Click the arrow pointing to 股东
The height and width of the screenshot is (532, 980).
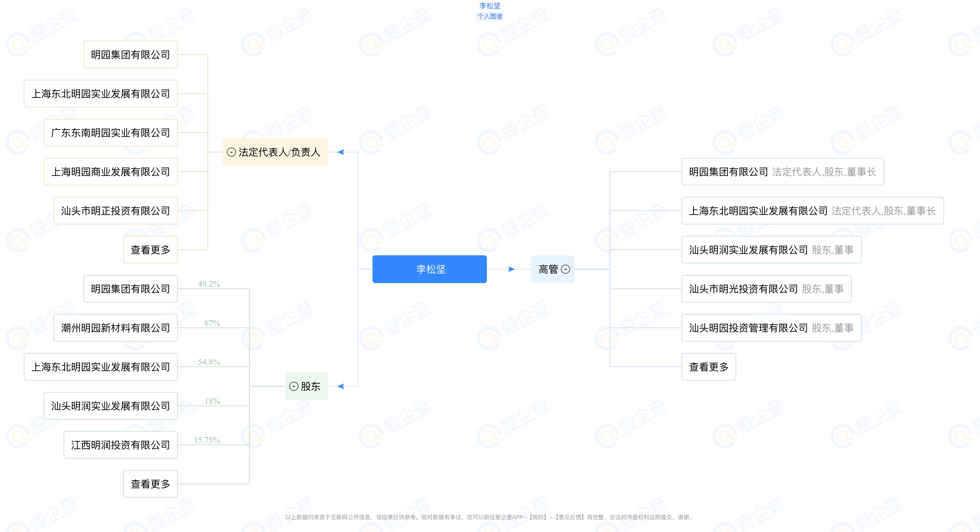(341, 386)
